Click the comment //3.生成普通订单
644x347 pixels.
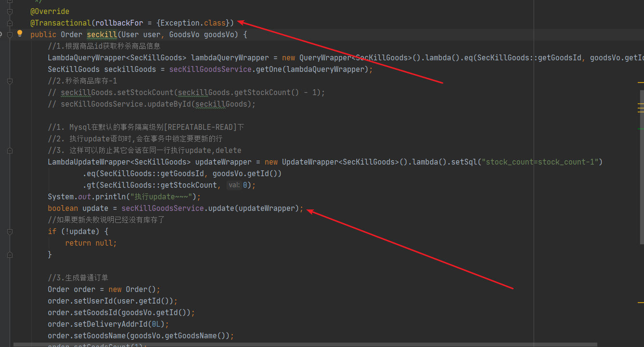coord(78,278)
